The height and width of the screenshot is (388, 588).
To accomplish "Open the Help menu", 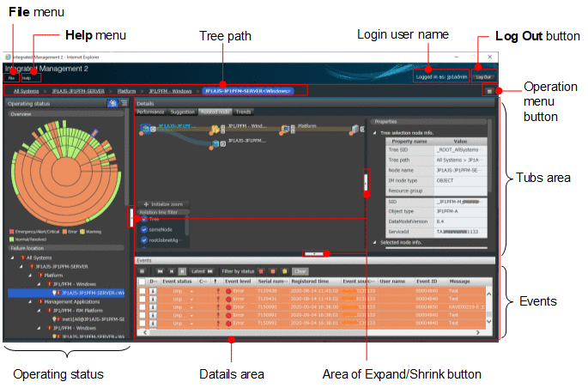I will (27, 78).
